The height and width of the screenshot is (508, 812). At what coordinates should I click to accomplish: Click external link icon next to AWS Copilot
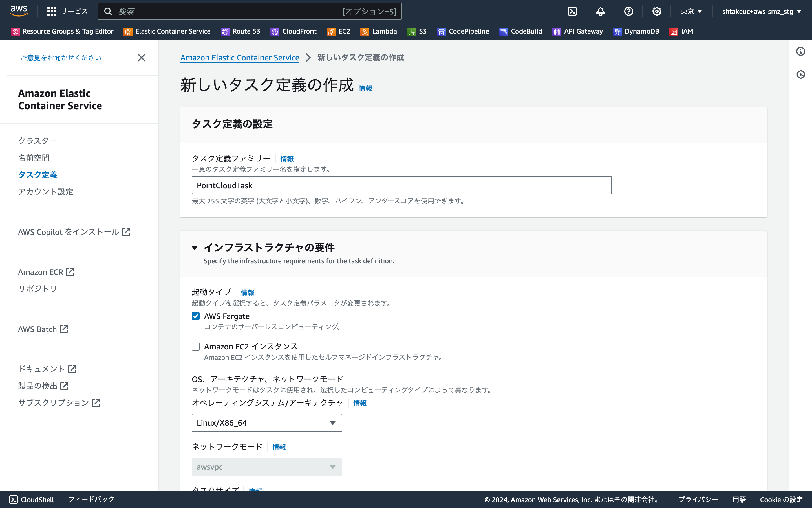click(x=126, y=232)
